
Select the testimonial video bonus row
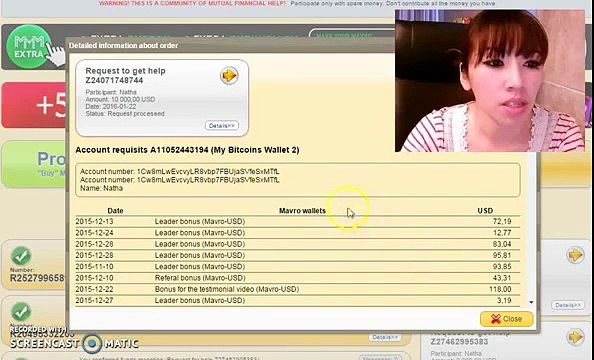coord(297,289)
